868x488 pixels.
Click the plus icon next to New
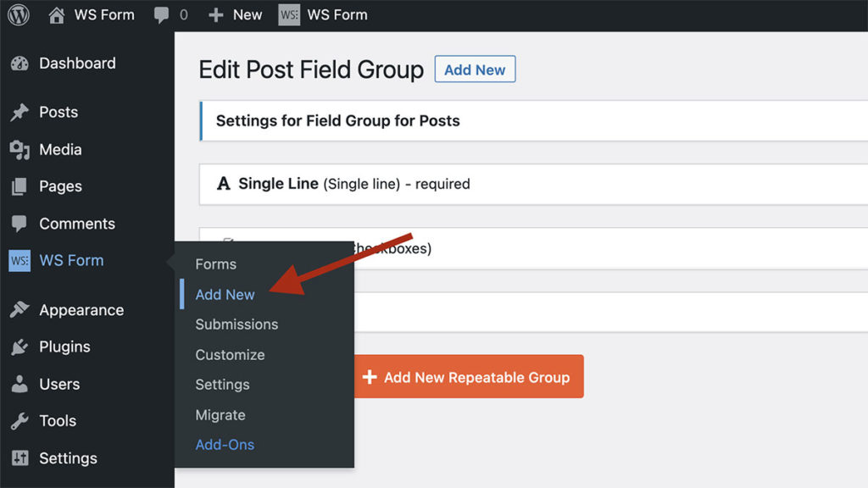215,15
